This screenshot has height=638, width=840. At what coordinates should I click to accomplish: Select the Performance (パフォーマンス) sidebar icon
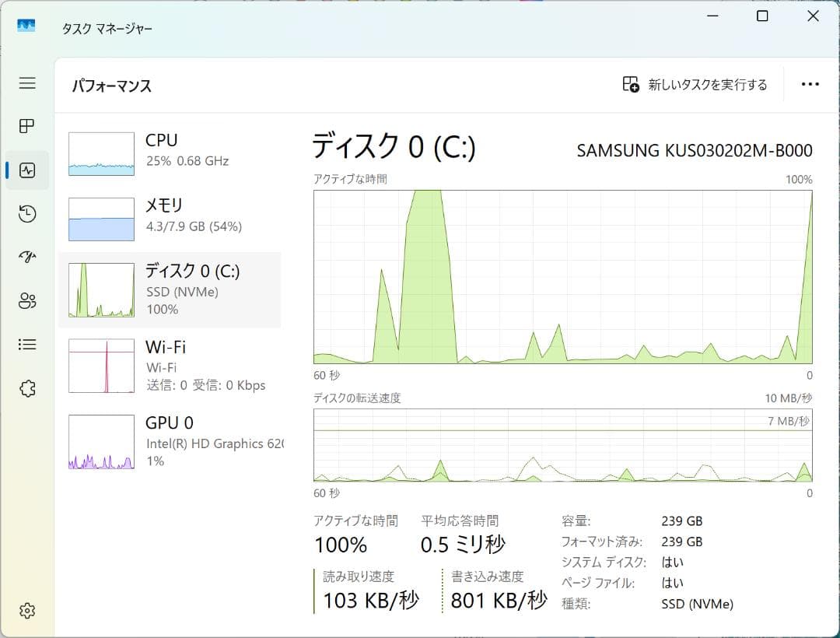tap(26, 170)
